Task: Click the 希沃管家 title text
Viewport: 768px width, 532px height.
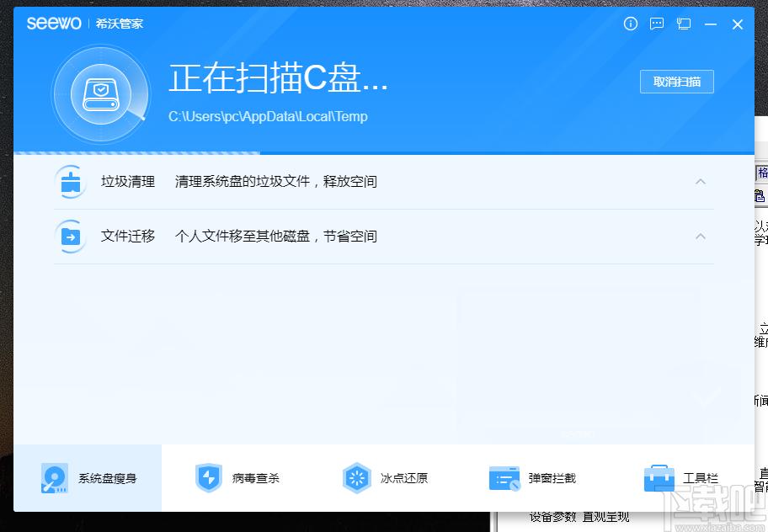Action: click(119, 24)
